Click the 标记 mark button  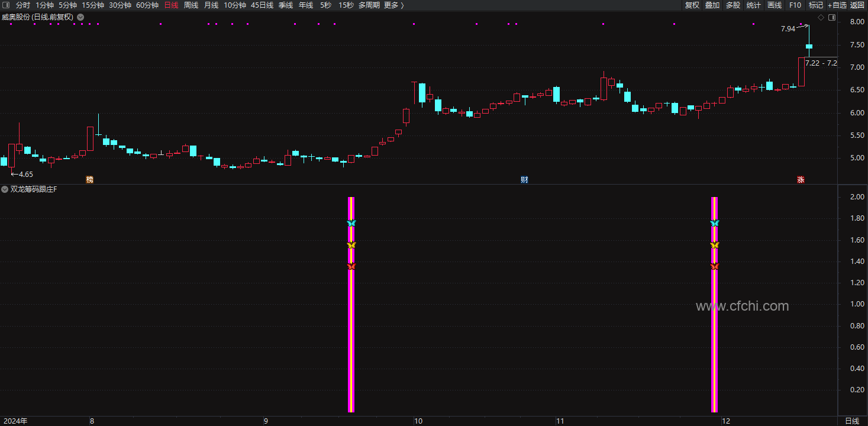coord(816,5)
